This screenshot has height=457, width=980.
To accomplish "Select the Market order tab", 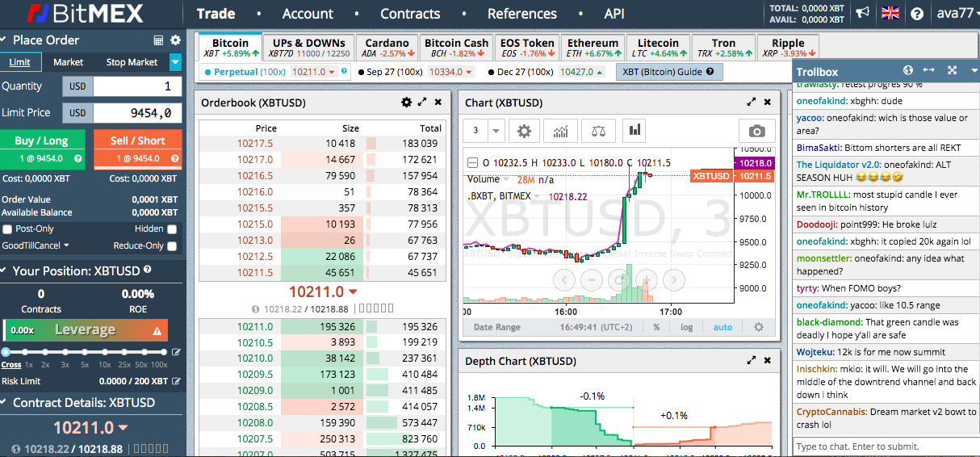I will coord(69,62).
